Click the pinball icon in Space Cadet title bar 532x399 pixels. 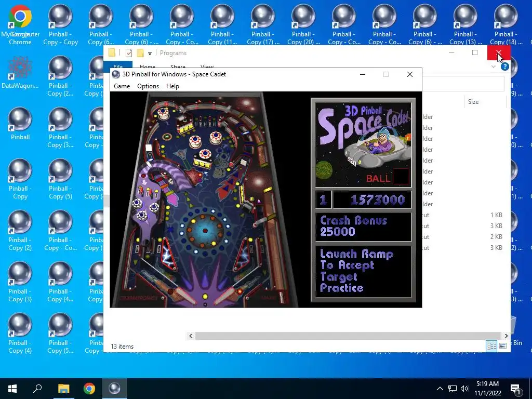point(116,74)
